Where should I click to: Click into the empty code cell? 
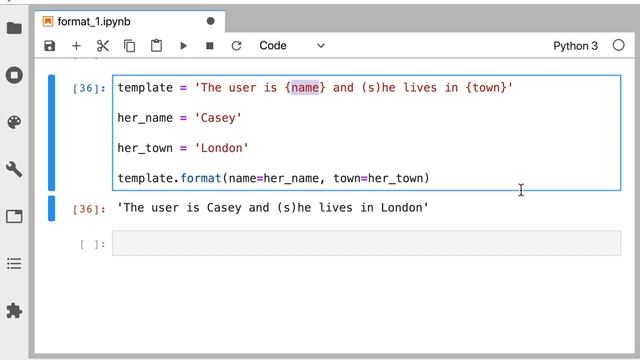click(367, 243)
